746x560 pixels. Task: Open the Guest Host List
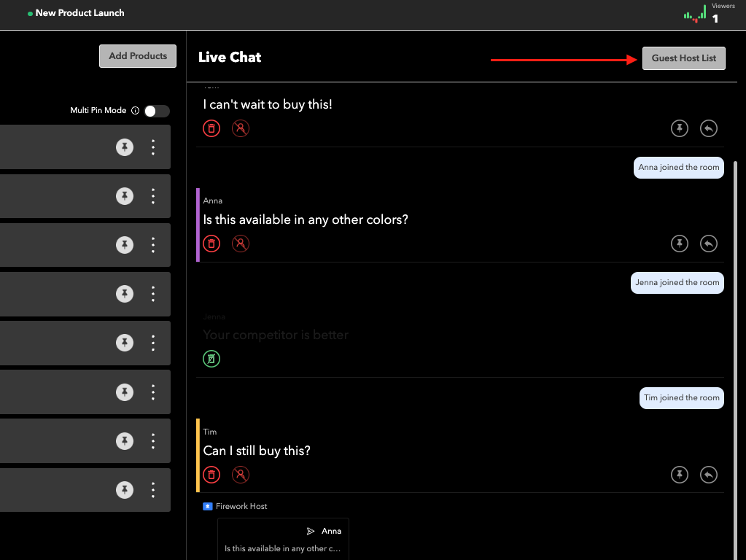pos(683,58)
